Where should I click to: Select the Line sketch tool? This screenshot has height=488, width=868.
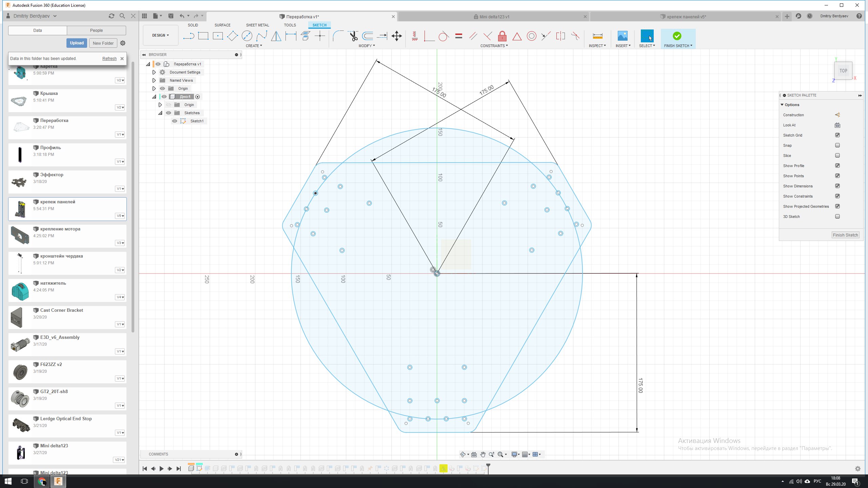(189, 36)
